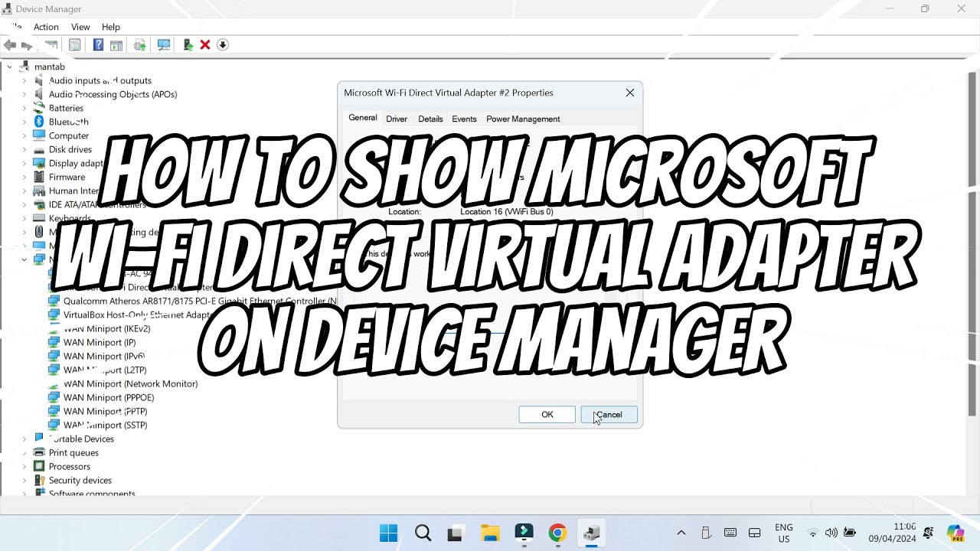Collapse the mantab root node
Viewport: 980px width, 551px height.
click(x=10, y=67)
